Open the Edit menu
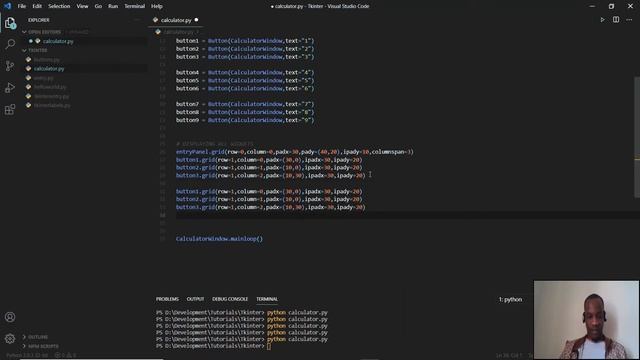The image size is (640, 360). 37,6
